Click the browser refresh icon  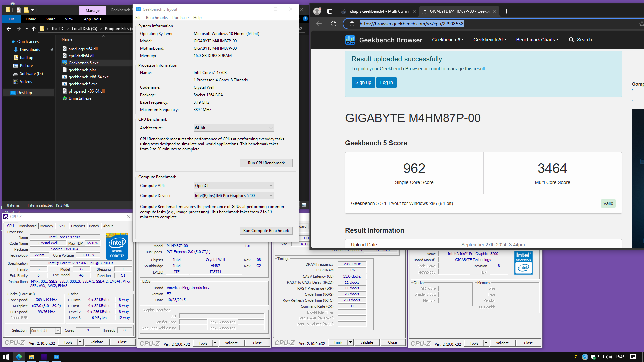pyautogui.click(x=333, y=24)
